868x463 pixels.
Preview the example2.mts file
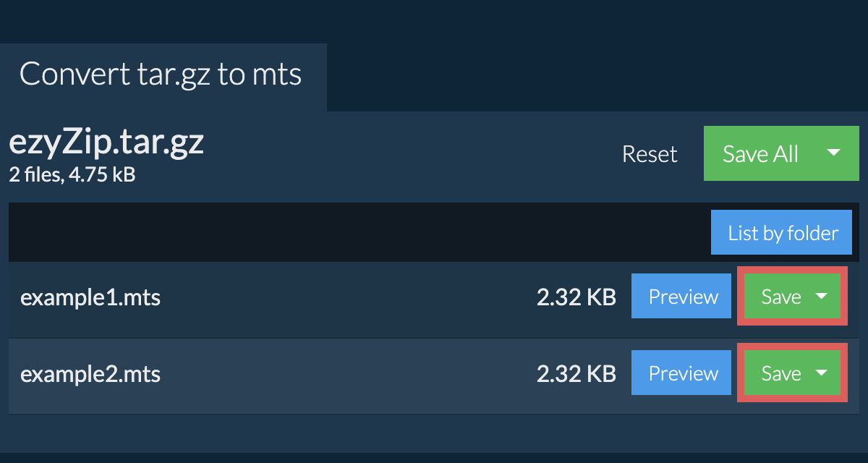click(683, 373)
